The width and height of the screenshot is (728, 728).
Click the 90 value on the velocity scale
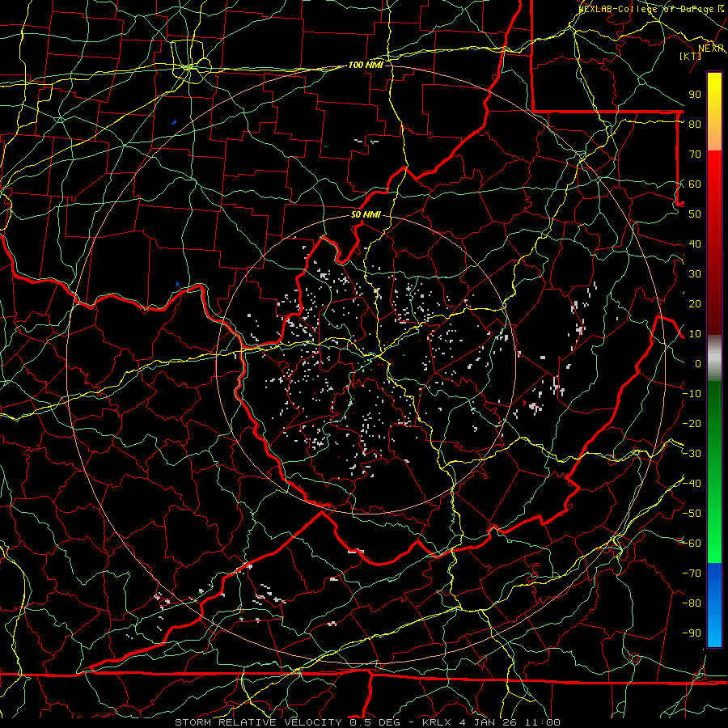[695, 95]
